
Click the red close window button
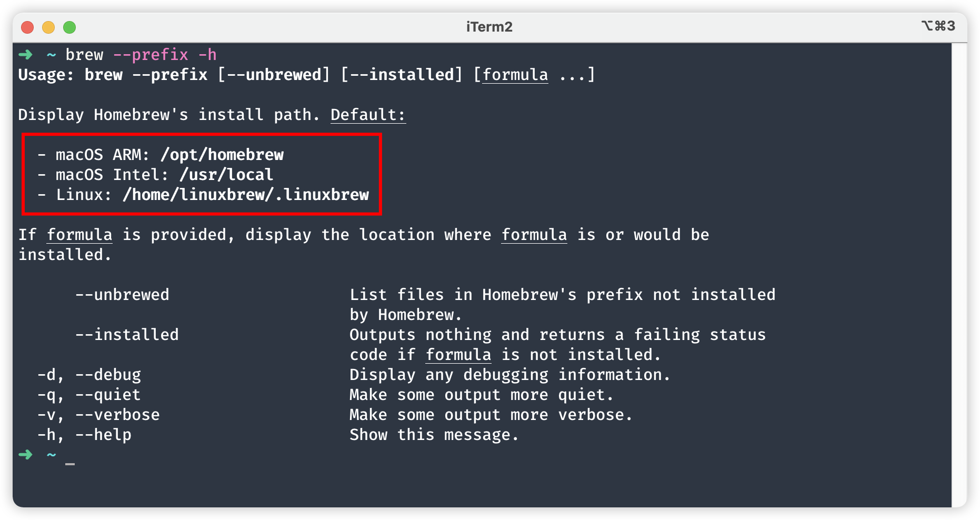(27, 27)
